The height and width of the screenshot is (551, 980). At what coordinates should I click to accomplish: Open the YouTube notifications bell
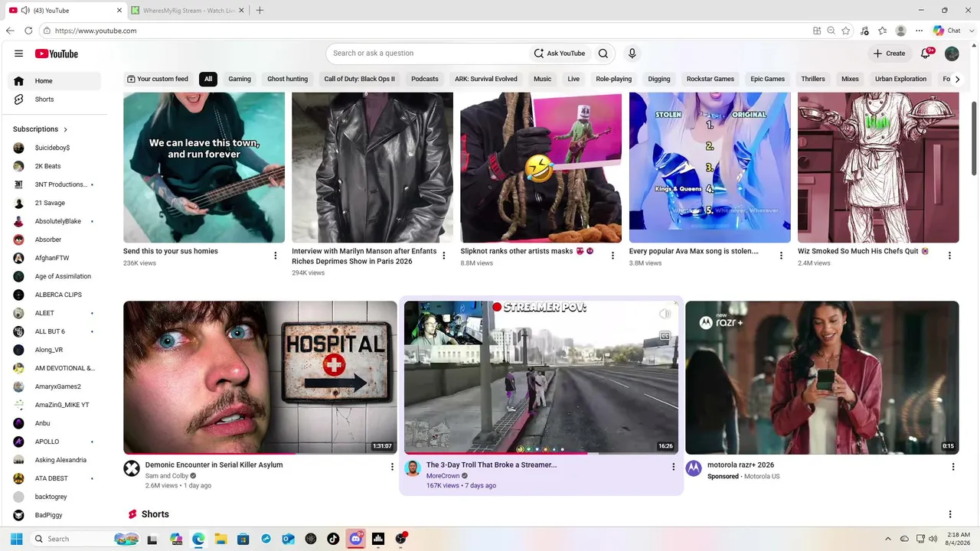[x=926, y=54]
